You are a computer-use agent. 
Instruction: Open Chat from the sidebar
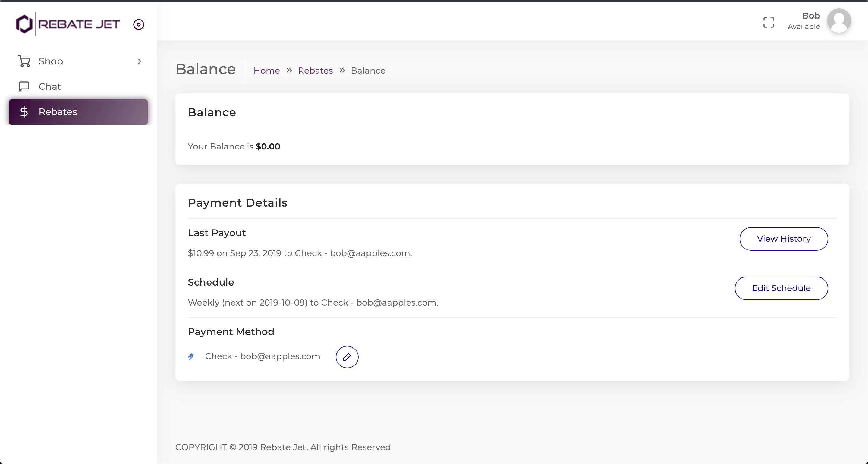[x=49, y=86]
